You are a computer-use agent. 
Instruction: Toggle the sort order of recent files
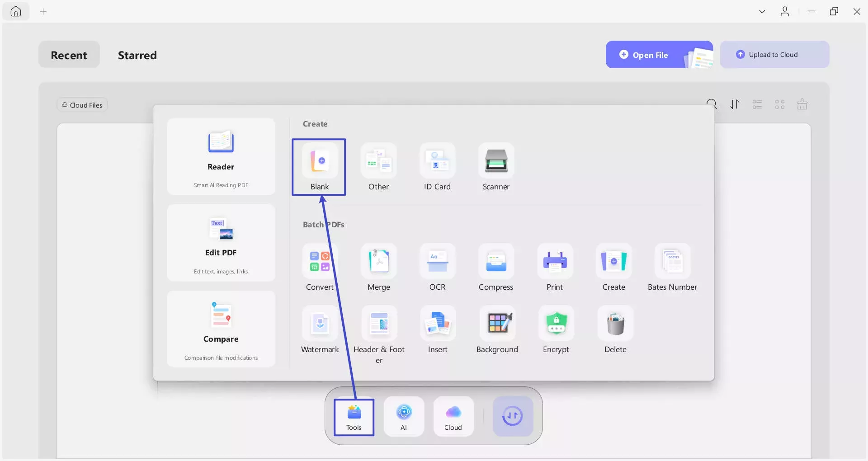pos(734,104)
